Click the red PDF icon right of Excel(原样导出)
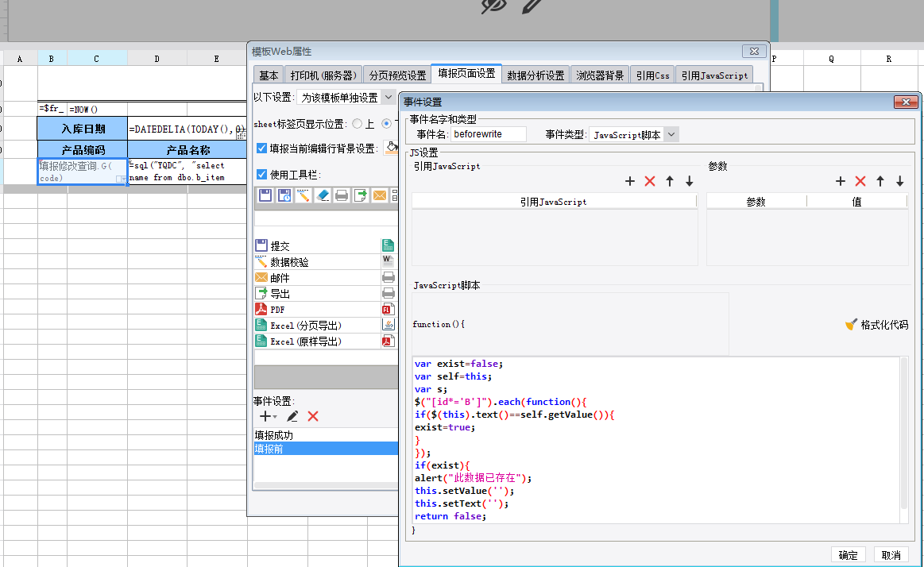Image resolution: width=924 pixels, height=567 pixels. (388, 341)
